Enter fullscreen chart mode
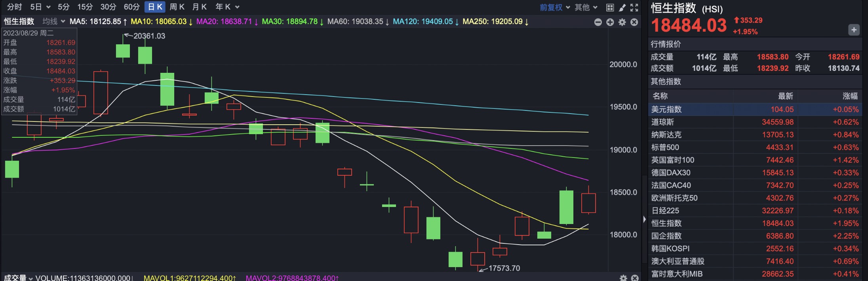The width and height of the screenshot is (868, 281). [634, 8]
